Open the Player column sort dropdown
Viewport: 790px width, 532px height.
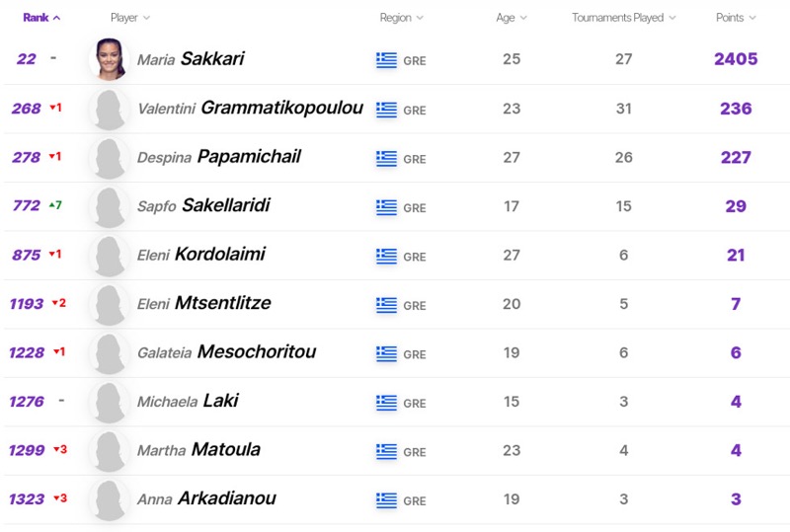click(130, 18)
